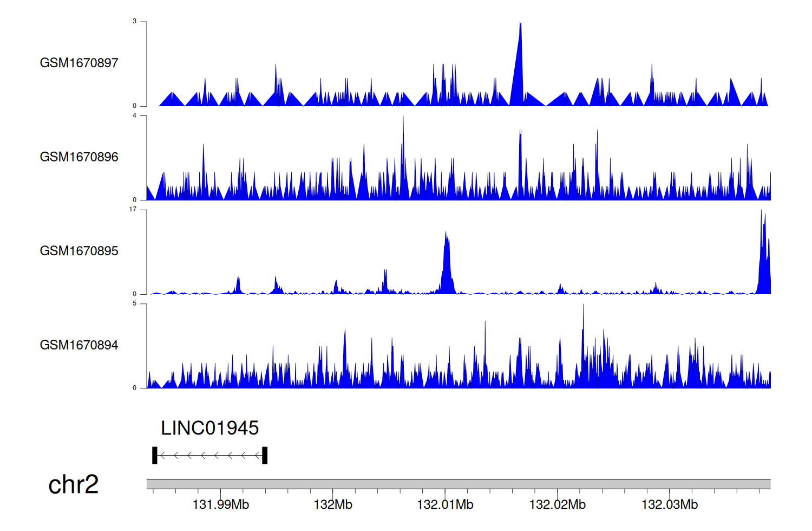Select the 132.01Mb axis label
Viewport: 812px width, 531px height.
pyautogui.click(x=445, y=505)
